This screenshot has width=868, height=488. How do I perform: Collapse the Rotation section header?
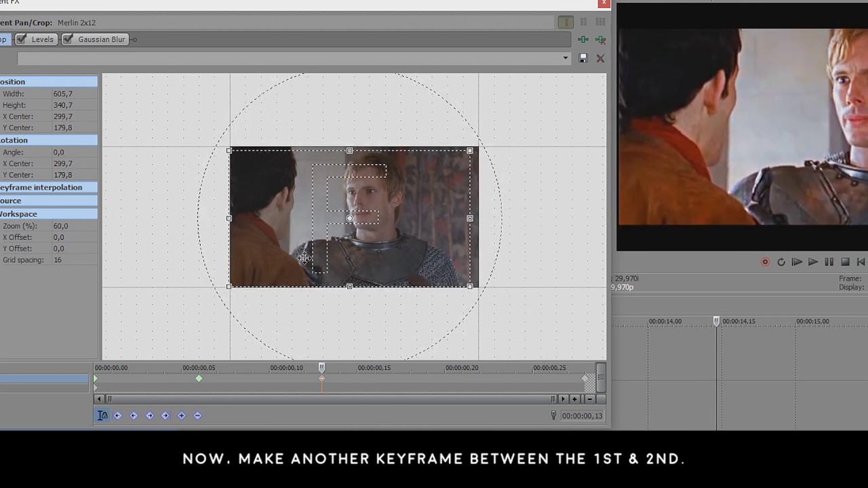pyautogui.click(x=49, y=140)
